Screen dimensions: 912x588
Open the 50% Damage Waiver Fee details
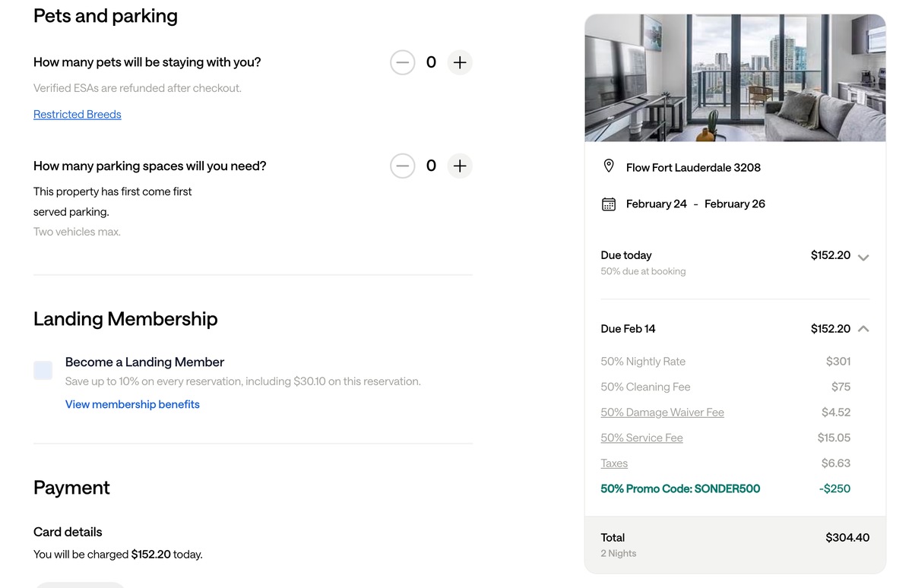coord(662,413)
